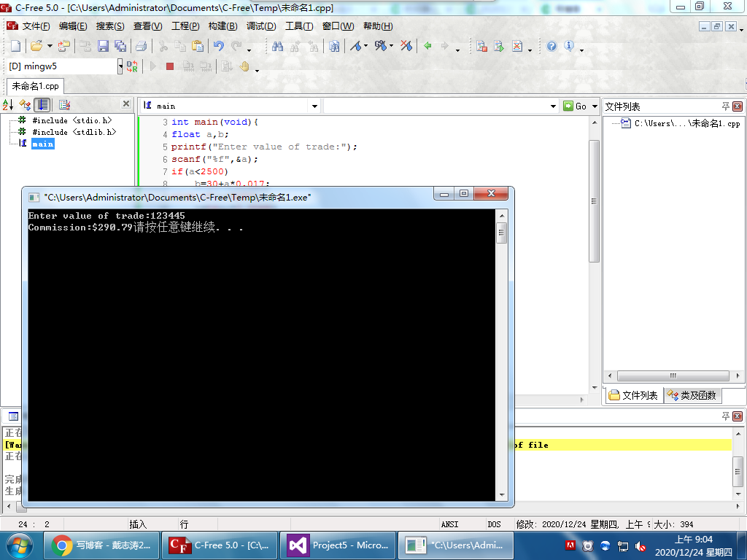747x560 pixels.
Task: Select the #include <stdlib.h> tree entry
Action: (x=74, y=132)
